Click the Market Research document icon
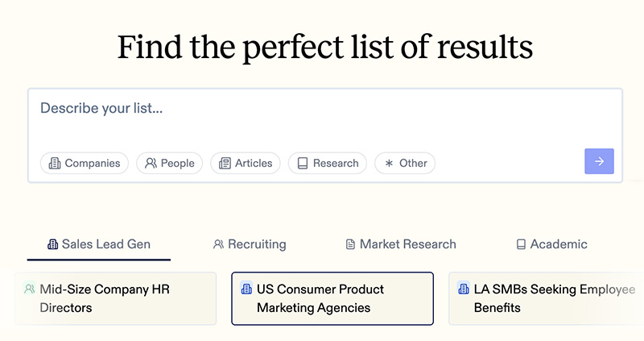The height and width of the screenshot is (341, 644). 350,244
